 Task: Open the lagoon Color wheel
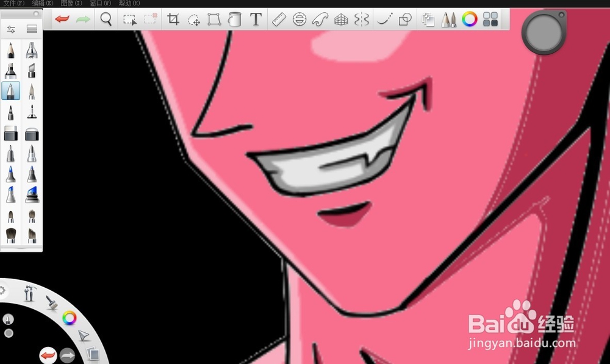coord(70,318)
